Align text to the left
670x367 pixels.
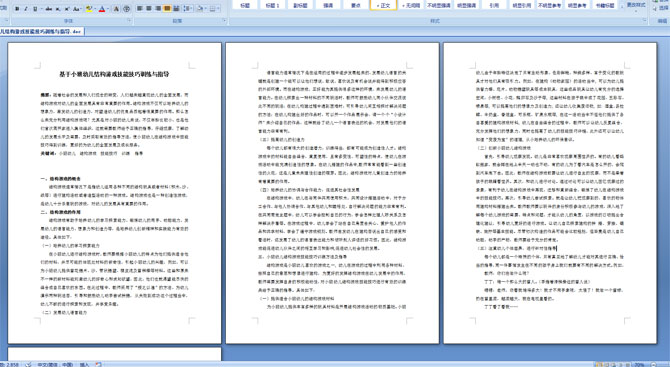click(139, 8)
